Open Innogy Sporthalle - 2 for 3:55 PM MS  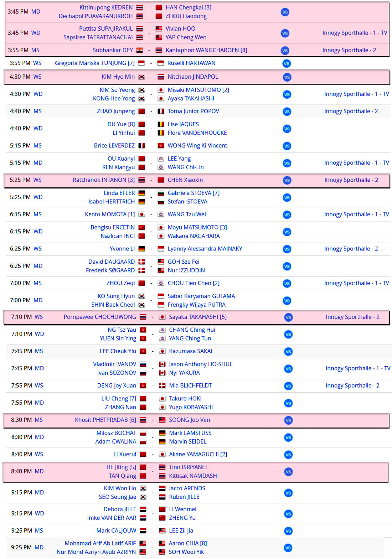click(349, 50)
